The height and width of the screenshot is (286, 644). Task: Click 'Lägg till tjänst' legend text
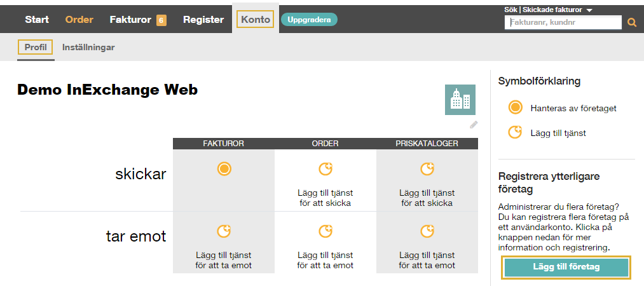click(558, 133)
